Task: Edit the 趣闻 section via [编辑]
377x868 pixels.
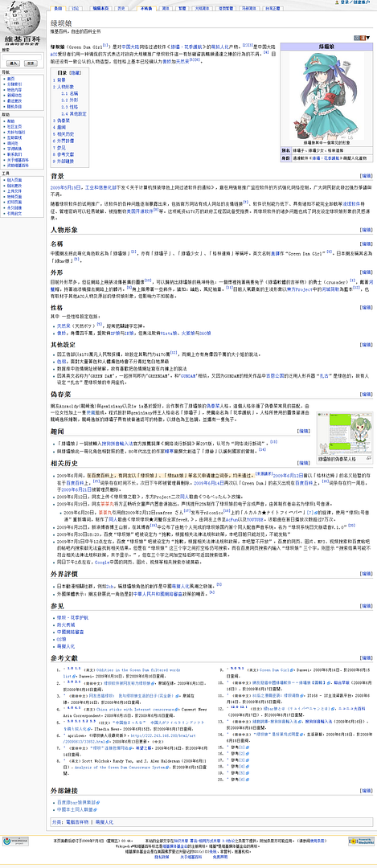Action: click(x=304, y=430)
